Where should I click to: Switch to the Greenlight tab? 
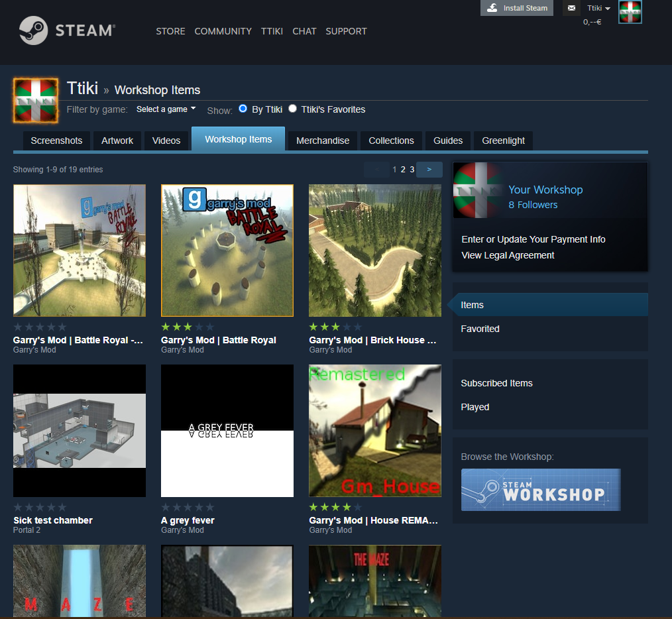[503, 141]
